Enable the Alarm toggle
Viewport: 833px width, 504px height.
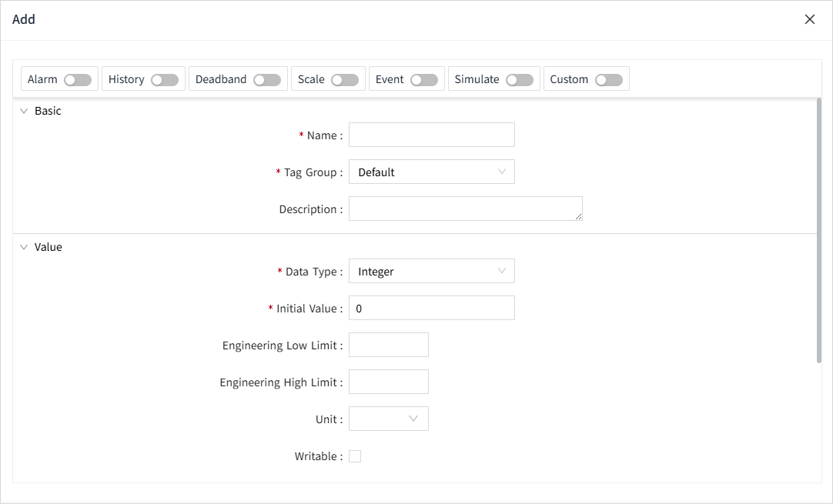coord(78,80)
